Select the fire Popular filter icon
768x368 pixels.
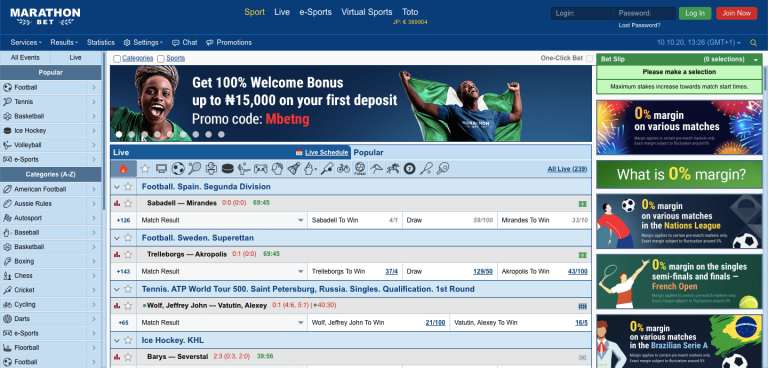pos(123,169)
